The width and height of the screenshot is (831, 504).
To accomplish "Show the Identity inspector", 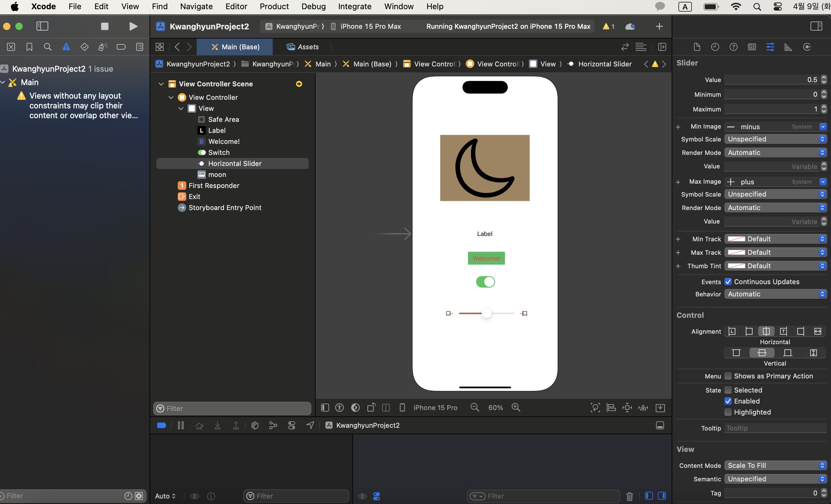I will (752, 47).
